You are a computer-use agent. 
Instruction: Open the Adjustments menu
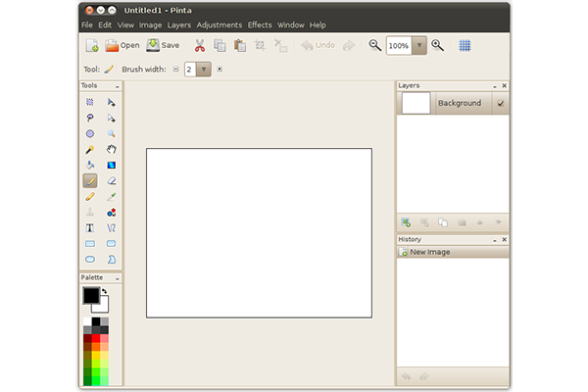219,24
